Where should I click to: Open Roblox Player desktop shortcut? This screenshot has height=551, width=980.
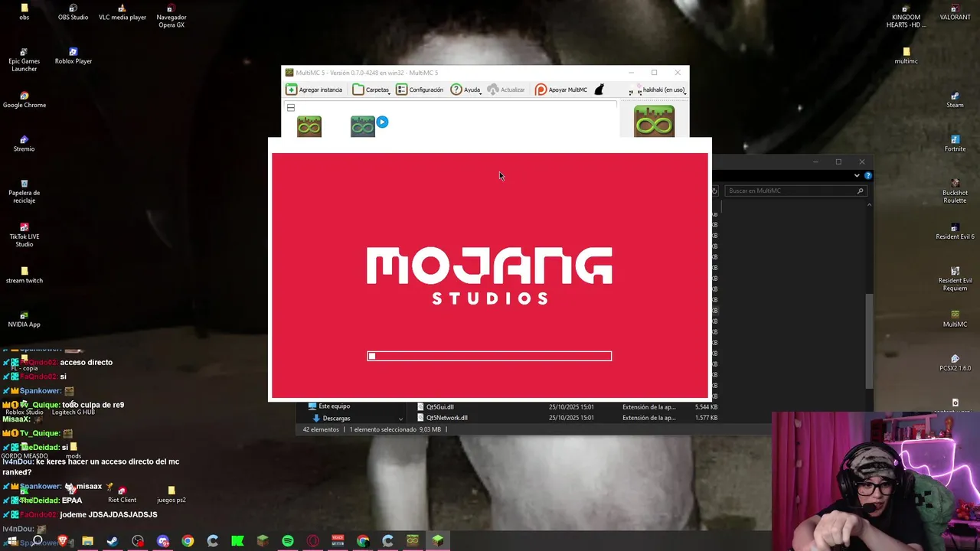click(73, 56)
